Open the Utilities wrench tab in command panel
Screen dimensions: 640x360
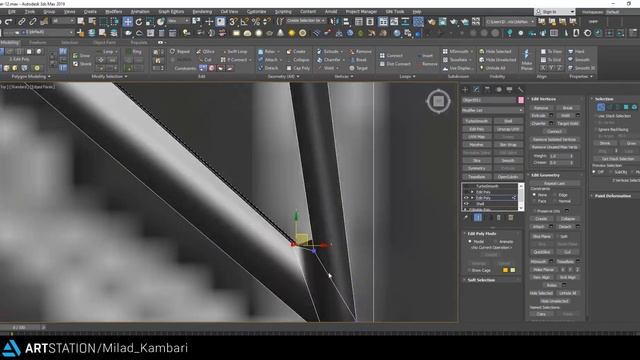click(x=520, y=89)
